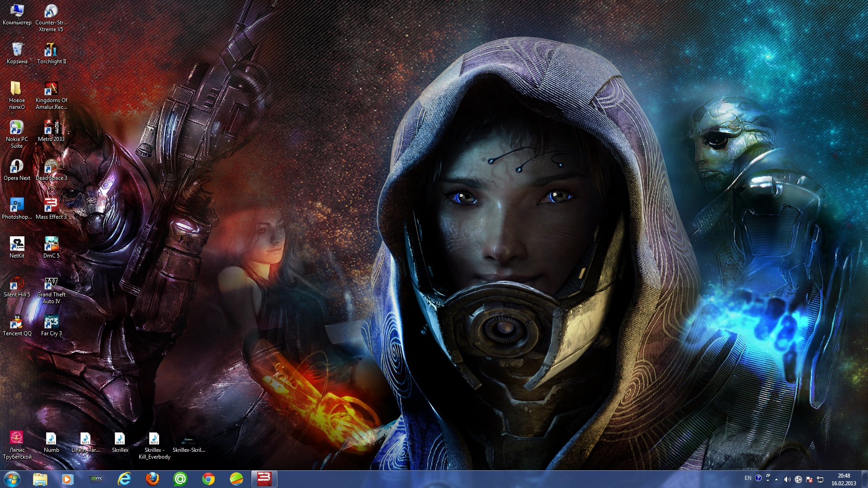Launch Google Chrome from the taskbar
868x488 pixels.
tap(208, 479)
